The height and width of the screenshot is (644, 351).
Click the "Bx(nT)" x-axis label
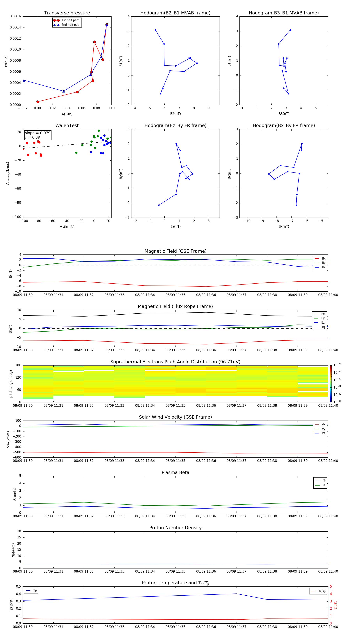pos(284,227)
